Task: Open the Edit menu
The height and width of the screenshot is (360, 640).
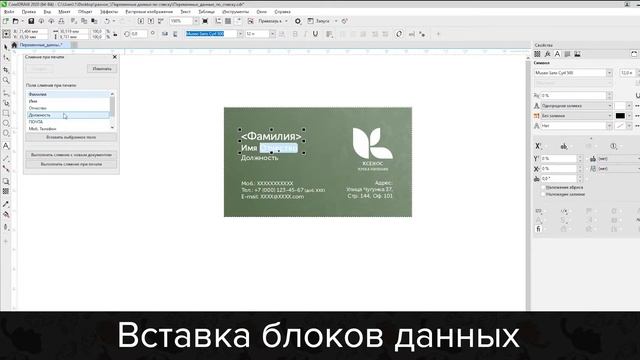Action: (29, 12)
